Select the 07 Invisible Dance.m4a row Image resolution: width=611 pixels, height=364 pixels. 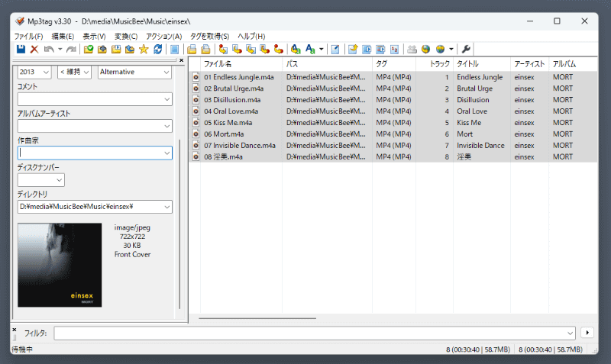(393, 146)
